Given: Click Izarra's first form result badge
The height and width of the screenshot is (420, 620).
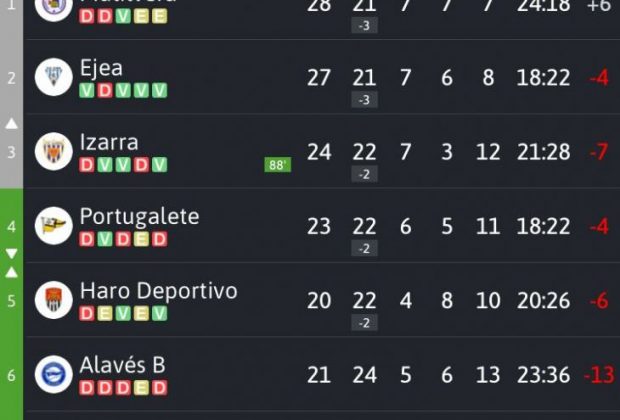Looking at the screenshot, I should point(86,165).
